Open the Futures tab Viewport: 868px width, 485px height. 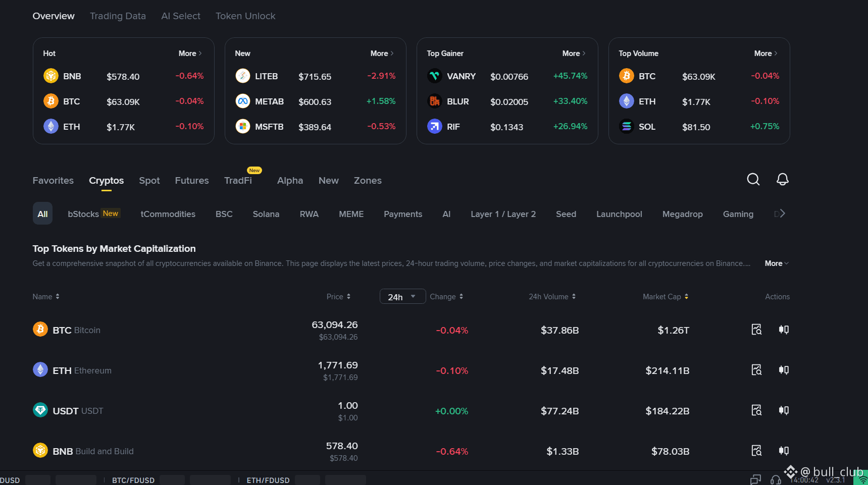192,181
